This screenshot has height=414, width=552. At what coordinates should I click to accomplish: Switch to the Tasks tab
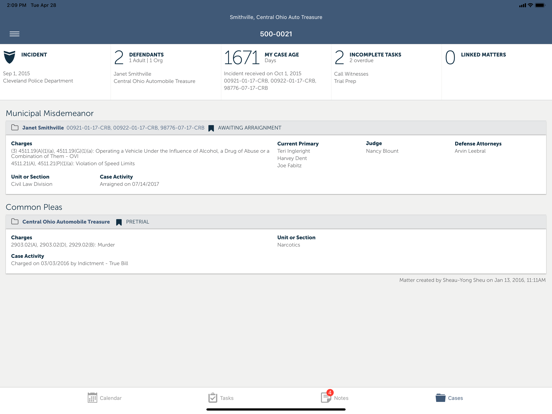(x=221, y=398)
